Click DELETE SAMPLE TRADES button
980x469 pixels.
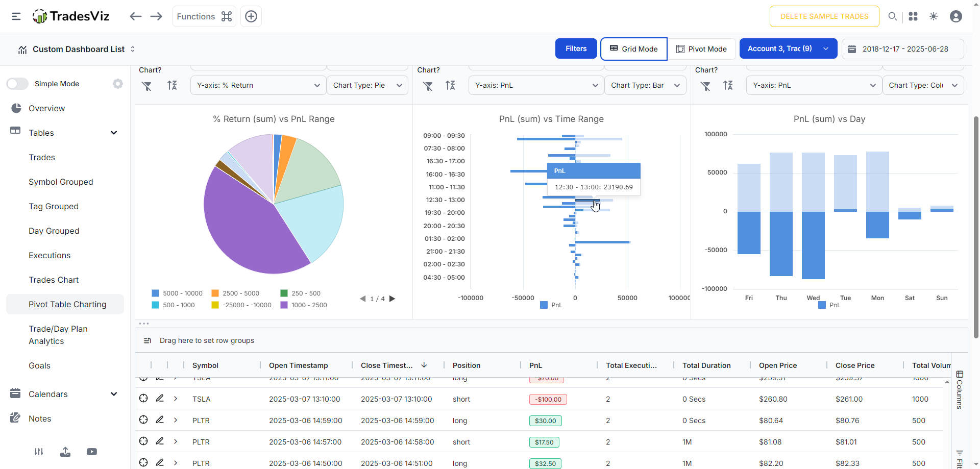pyautogui.click(x=824, y=16)
